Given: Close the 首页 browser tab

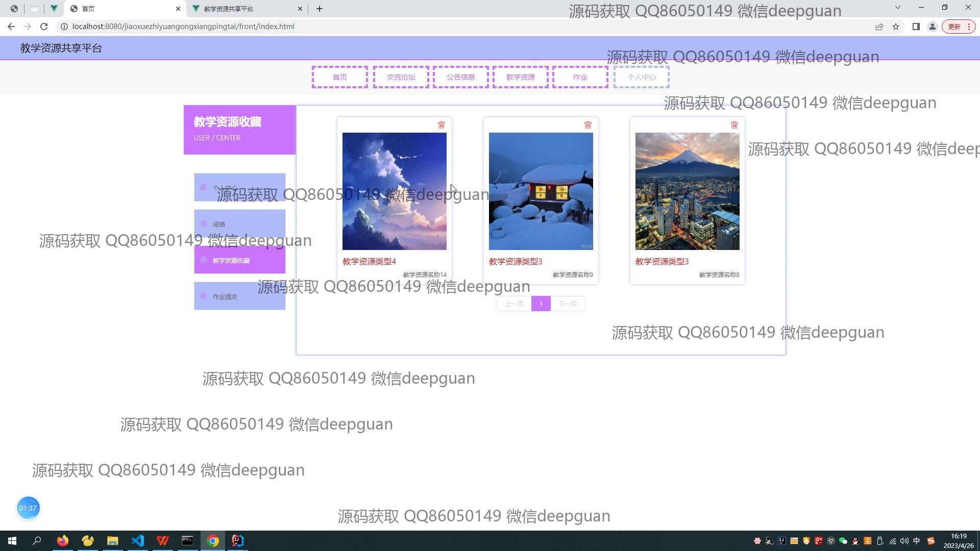Looking at the screenshot, I should point(178,9).
